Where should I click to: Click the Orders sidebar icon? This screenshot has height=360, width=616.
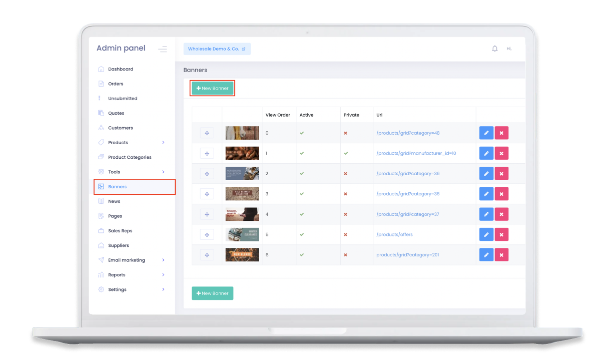101,84
